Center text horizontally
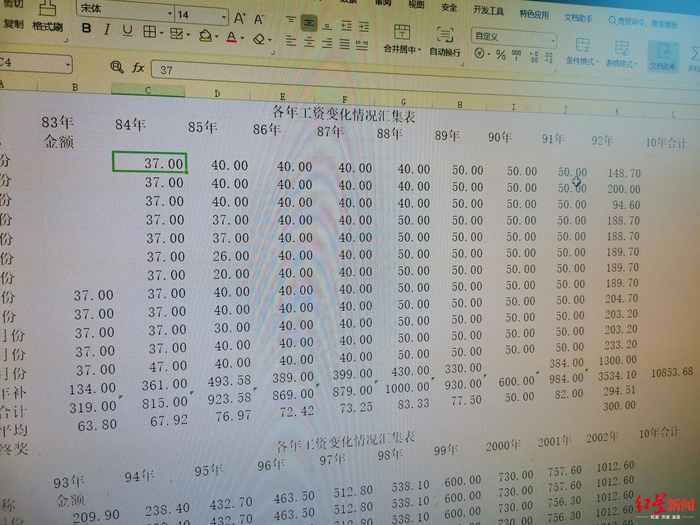Image resolution: width=700 pixels, height=525 pixels. click(309, 42)
